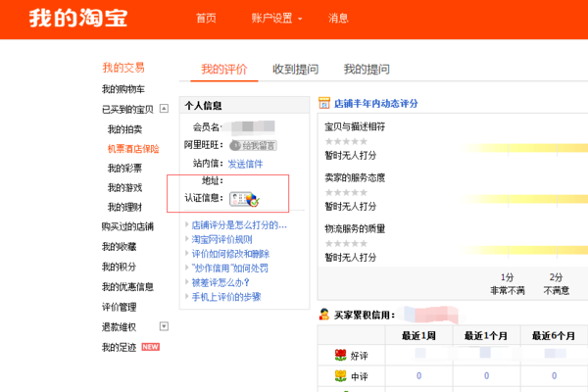588x392 pixels.
Task: Click the red flower 好评 icon
Action: [340, 355]
